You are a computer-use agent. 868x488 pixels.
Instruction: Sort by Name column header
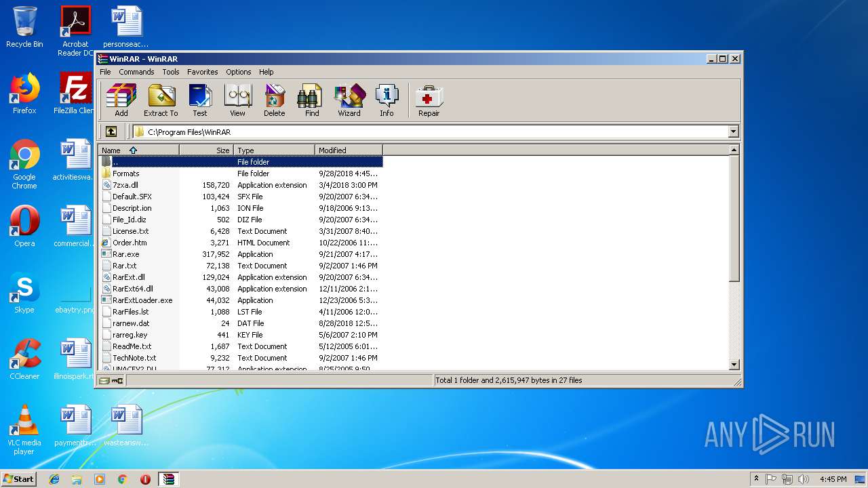(x=139, y=150)
